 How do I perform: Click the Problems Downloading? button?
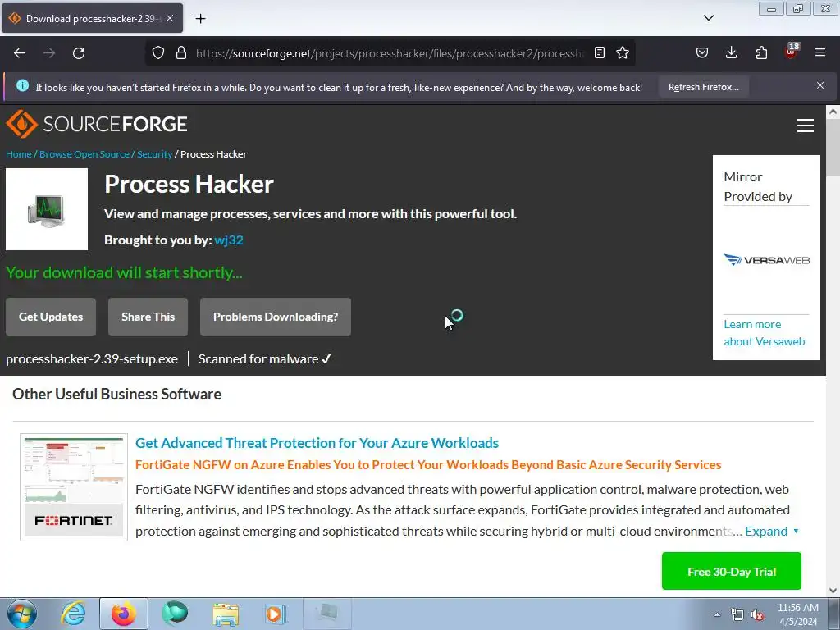coord(276,317)
